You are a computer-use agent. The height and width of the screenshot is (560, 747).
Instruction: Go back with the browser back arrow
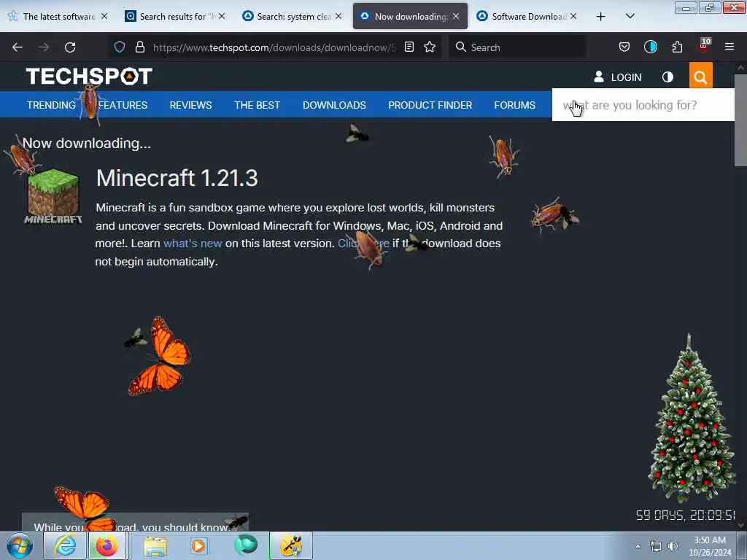pyautogui.click(x=18, y=47)
